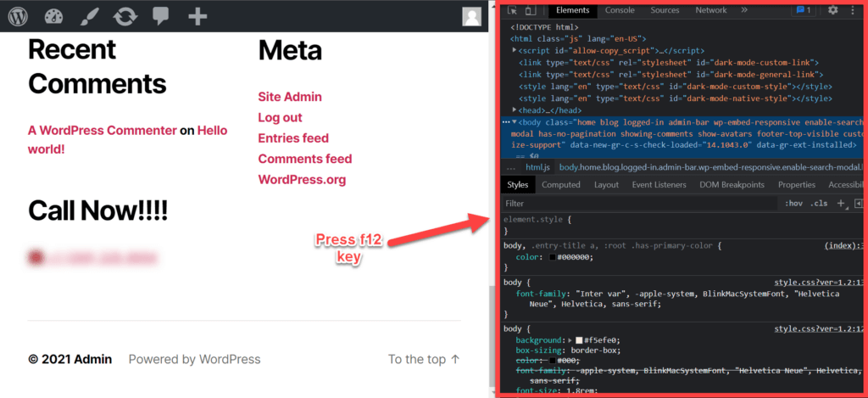Click the Powered by WordPress link

194,359
